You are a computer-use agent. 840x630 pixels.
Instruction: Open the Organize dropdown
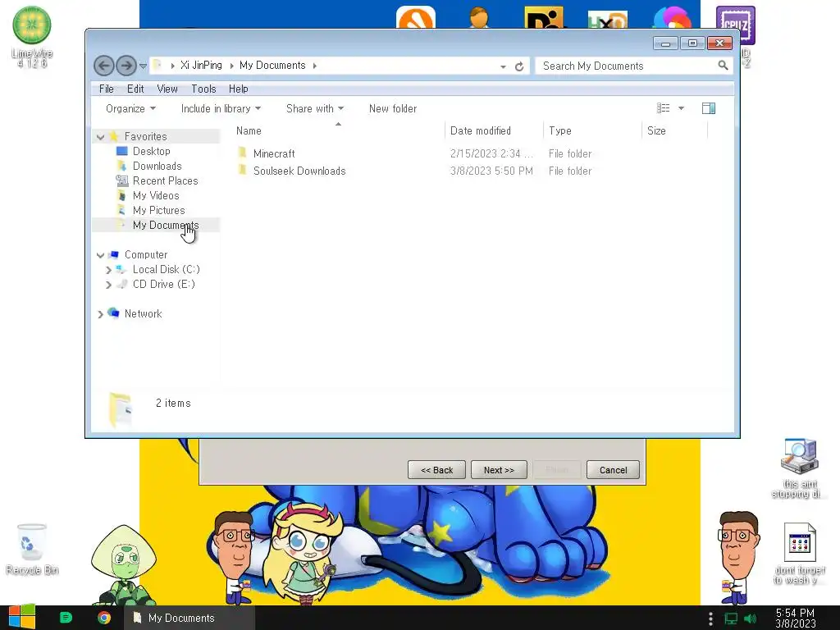point(130,109)
